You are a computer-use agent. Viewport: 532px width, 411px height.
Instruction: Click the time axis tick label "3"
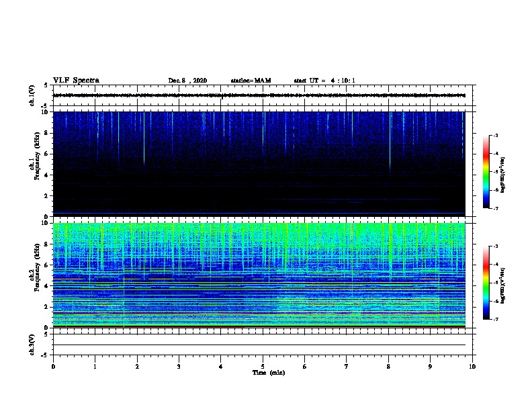tap(179, 367)
